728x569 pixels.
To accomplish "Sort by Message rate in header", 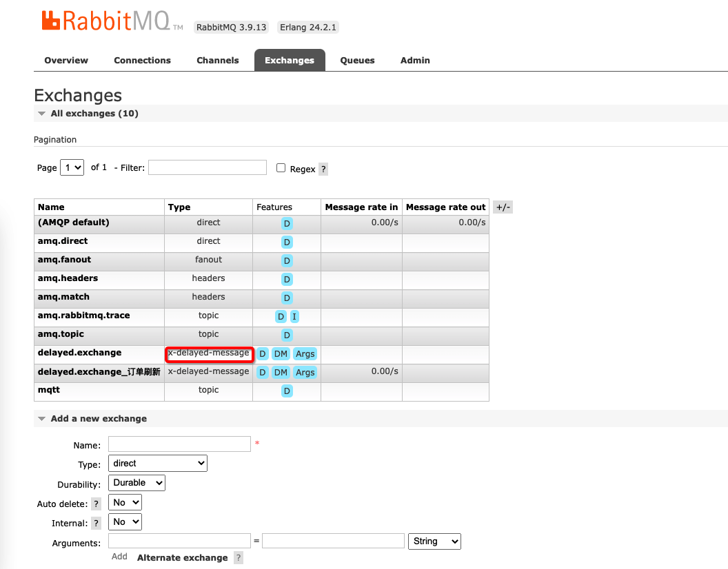I will point(362,207).
